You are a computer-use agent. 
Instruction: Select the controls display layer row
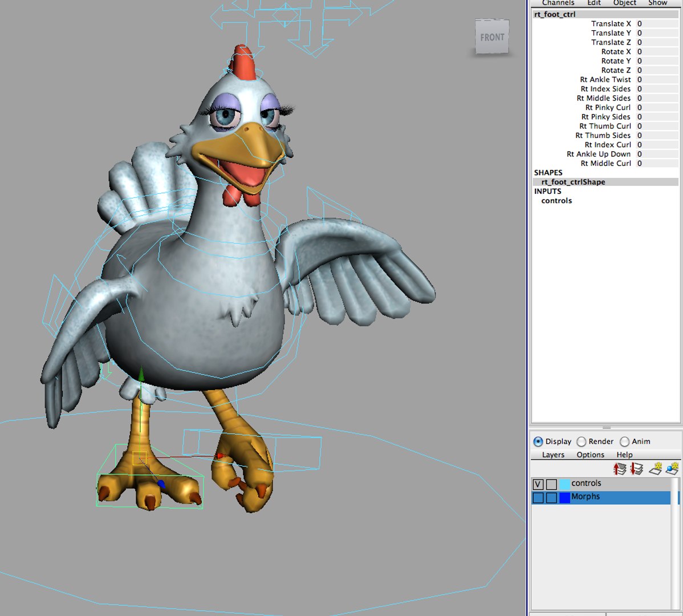pos(601,484)
